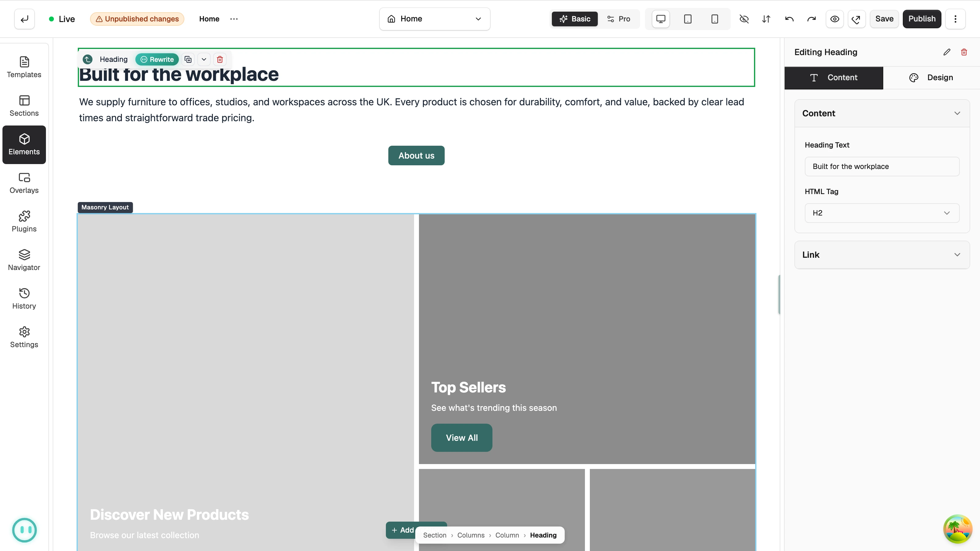Viewport: 980px width, 551px height.
Task: Switch to tablet device preview
Action: click(688, 19)
